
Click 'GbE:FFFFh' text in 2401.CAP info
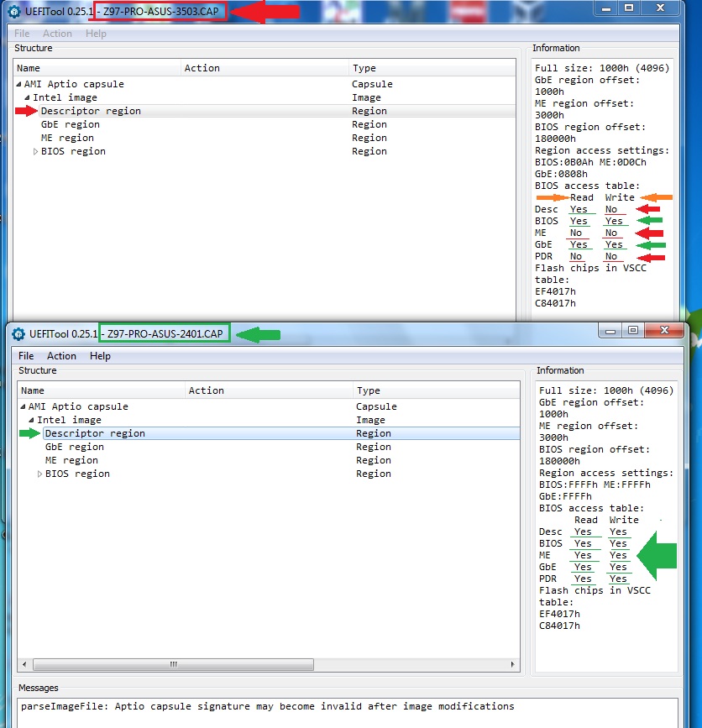(x=565, y=496)
